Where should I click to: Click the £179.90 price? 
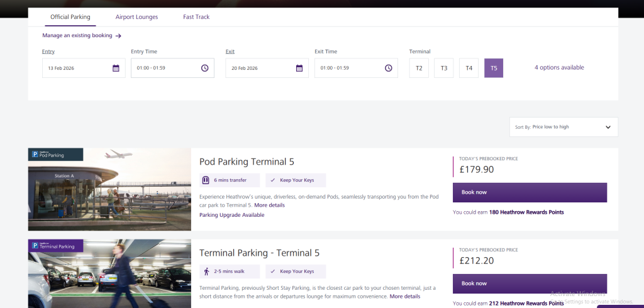(x=477, y=170)
